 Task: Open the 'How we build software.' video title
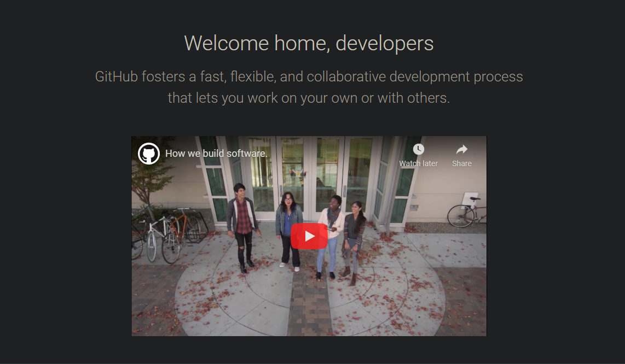[x=216, y=154]
